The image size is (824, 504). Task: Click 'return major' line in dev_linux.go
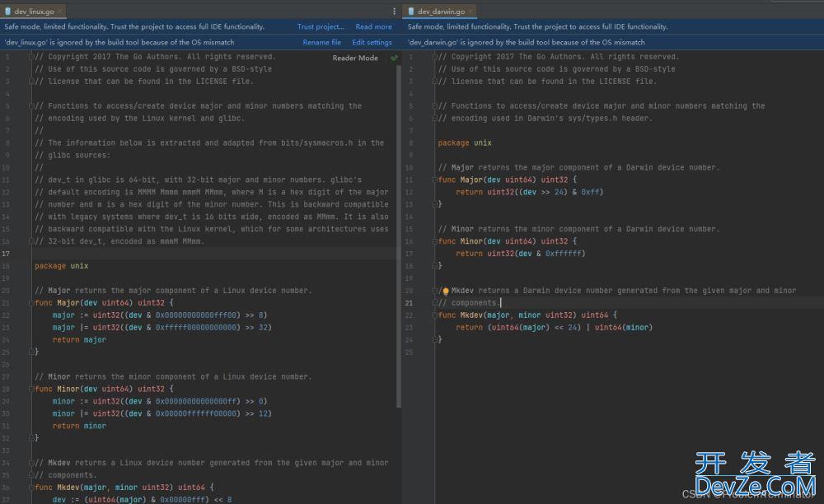[79, 340]
